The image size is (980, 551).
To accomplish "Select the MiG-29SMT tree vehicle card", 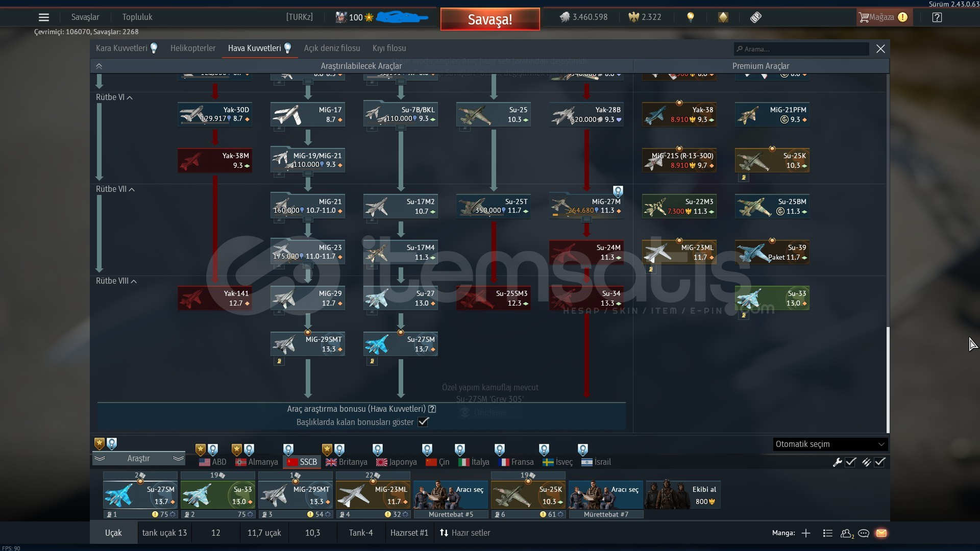I will [308, 344].
